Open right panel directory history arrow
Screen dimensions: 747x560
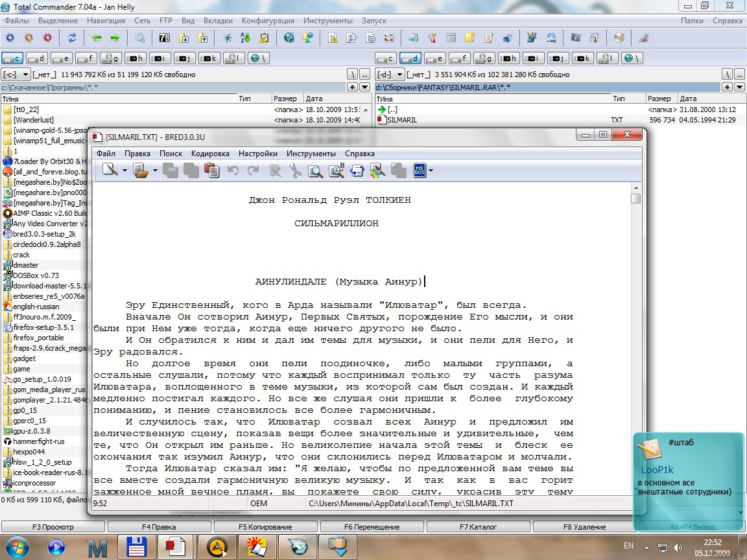pos(739,87)
